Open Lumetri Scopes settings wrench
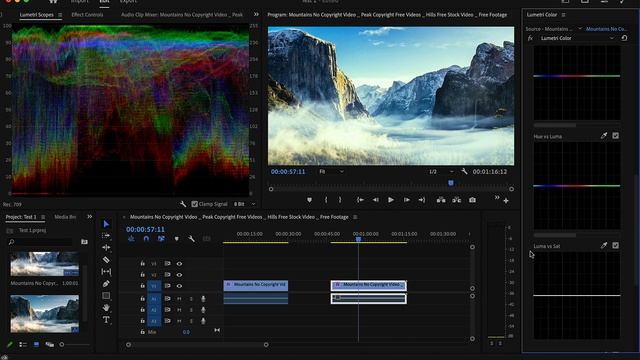 point(183,204)
